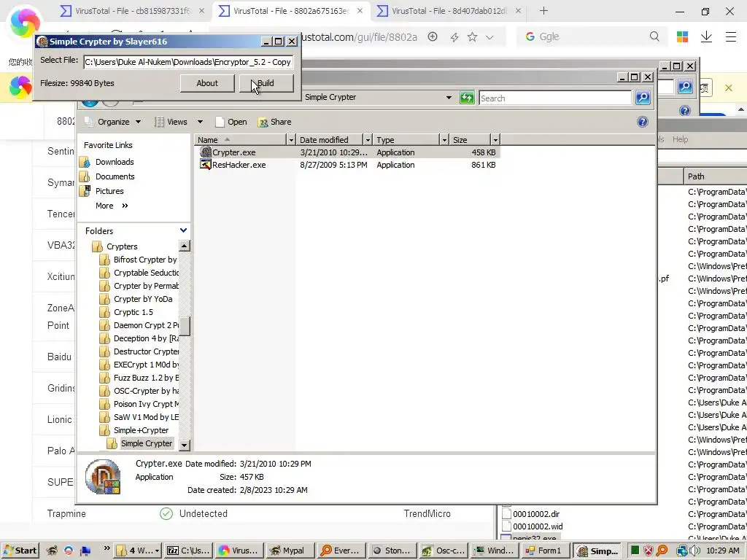The width and height of the screenshot is (747, 560).
Task: Click the folder tree scroll up arrow
Action: tap(185, 246)
